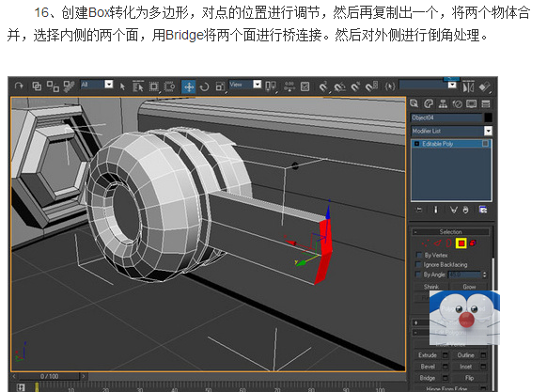Switch to the Display panel tab
Image resolution: width=547 pixels, height=392 pixels.
click(x=471, y=103)
